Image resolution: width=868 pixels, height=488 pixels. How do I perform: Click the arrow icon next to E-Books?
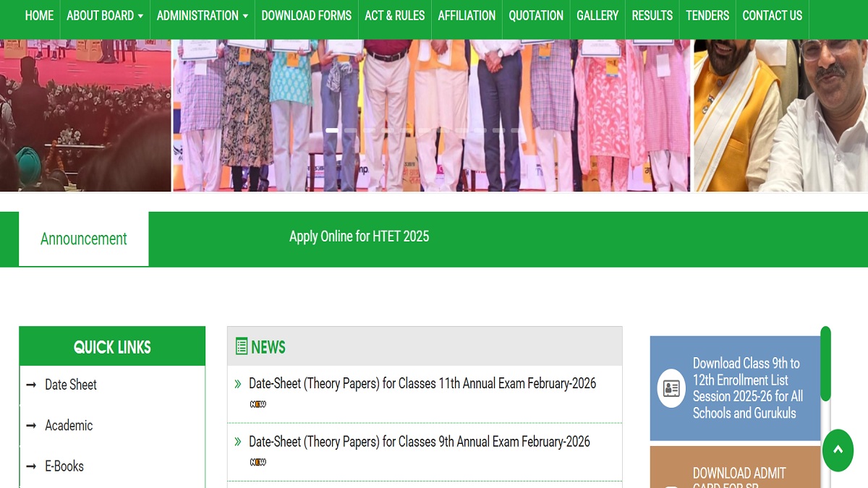pyautogui.click(x=31, y=466)
